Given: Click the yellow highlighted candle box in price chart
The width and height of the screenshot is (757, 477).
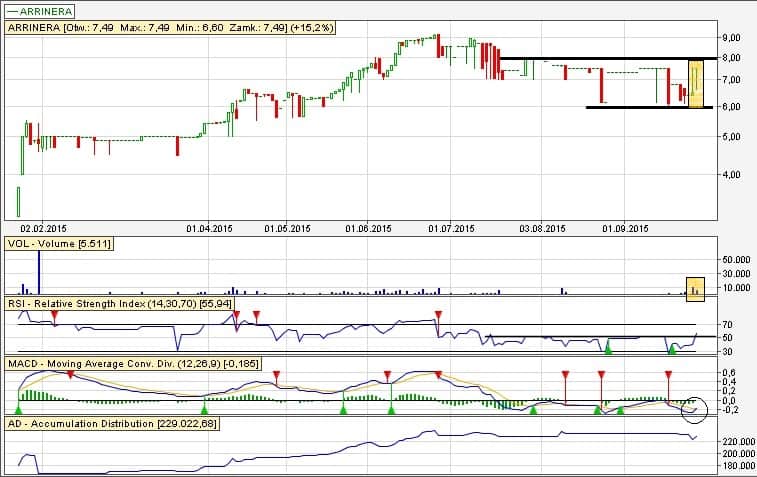Looking at the screenshot, I should (x=697, y=82).
